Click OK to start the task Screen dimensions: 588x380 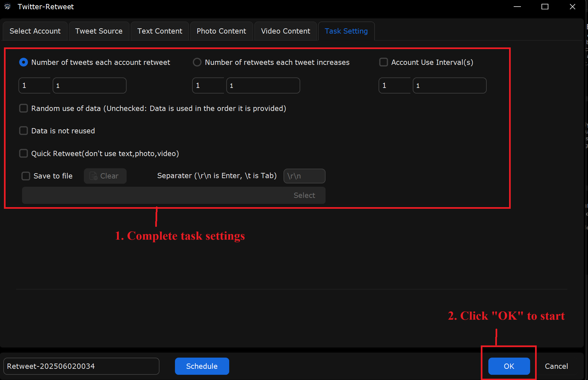[x=509, y=366]
